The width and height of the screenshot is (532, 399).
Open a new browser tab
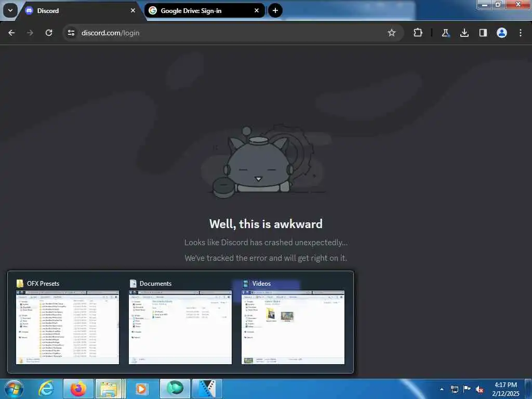(x=275, y=10)
